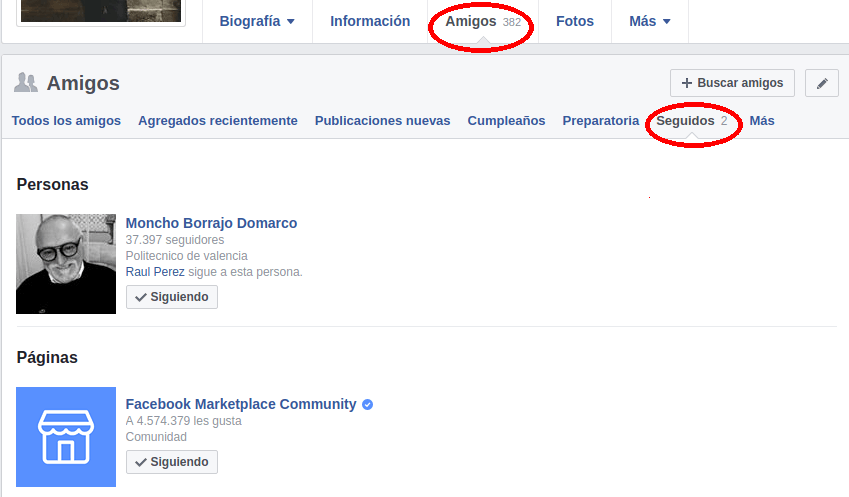Image resolution: width=849 pixels, height=497 pixels.
Task: Select Todos los amigos filter
Action: click(x=66, y=121)
